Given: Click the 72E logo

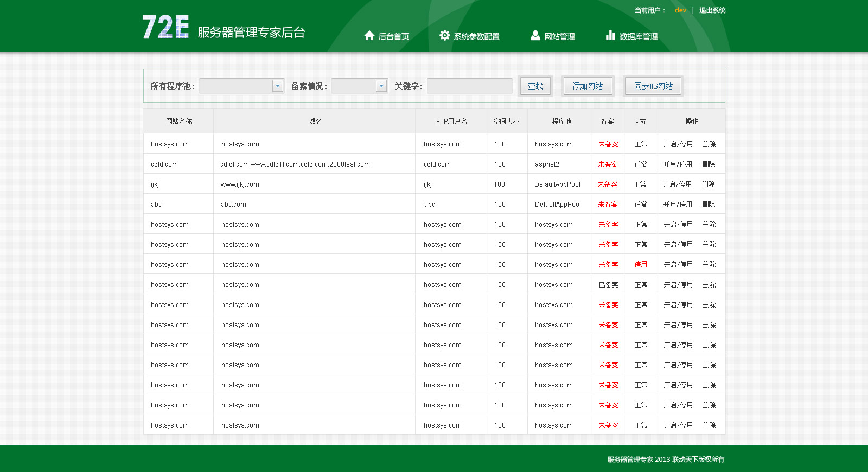Looking at the screenshot, I should tap(166, 27).
